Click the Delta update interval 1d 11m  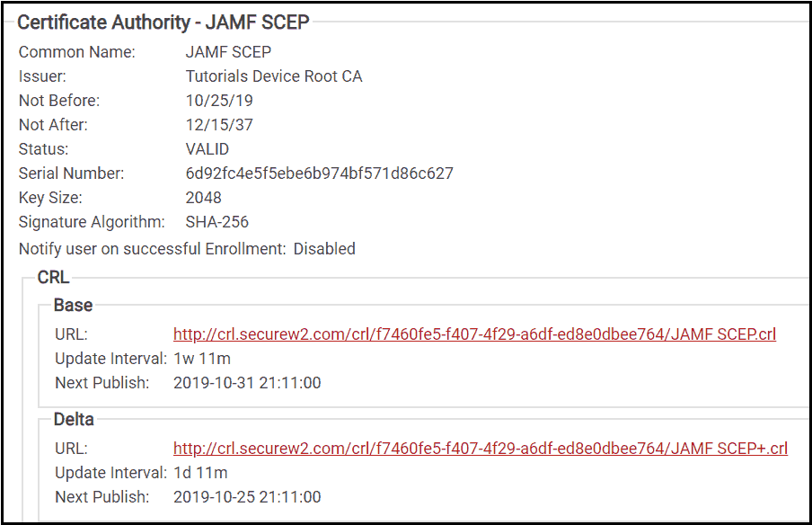pyautogui.click(x=200, y=473)
